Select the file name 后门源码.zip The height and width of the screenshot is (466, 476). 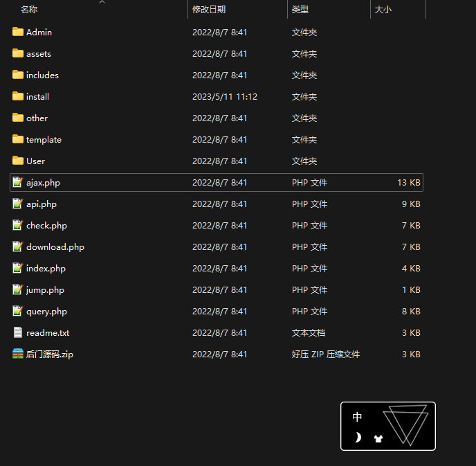50,355
